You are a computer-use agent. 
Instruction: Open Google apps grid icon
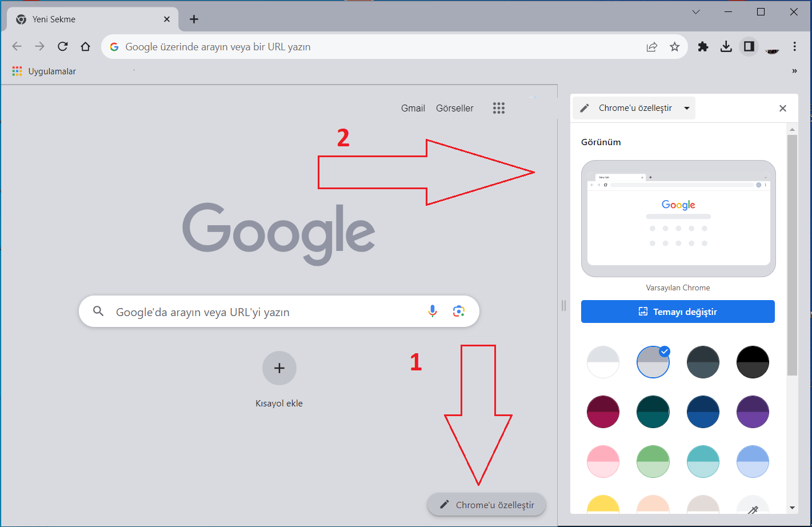(x=499, y=108)
